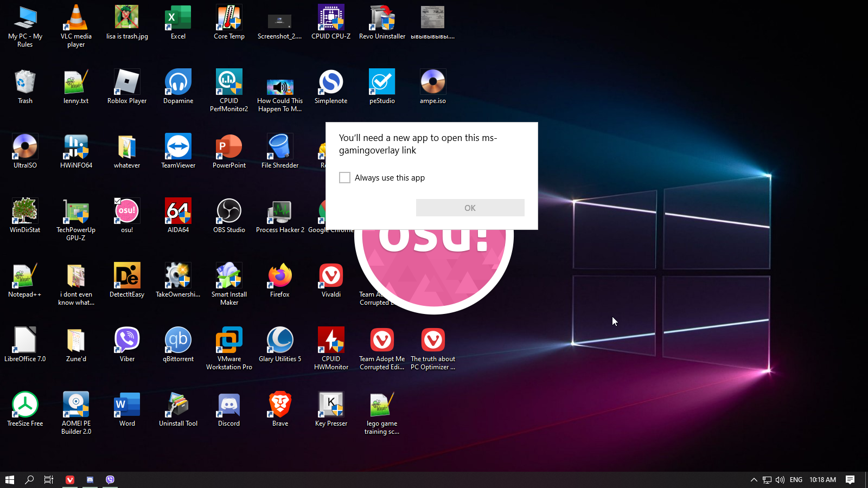Select the osu! desktop shortcut
Screen dimensions: 868x488
coord(127,216)
